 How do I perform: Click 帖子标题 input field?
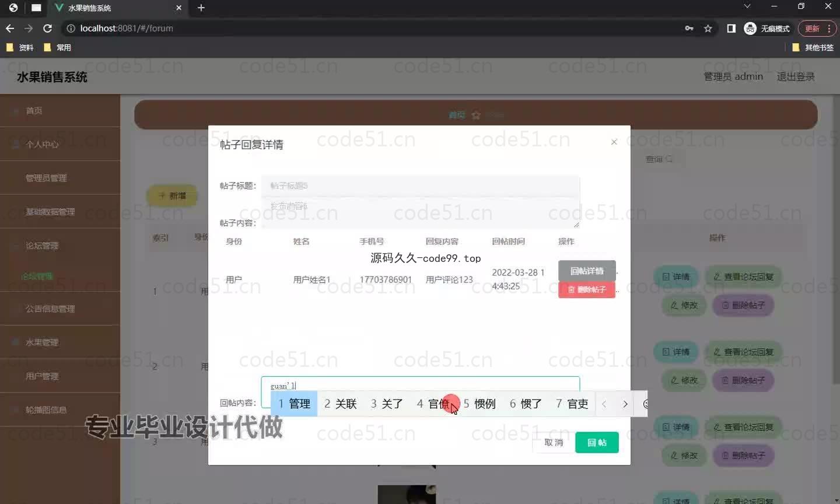tap(420, 185)
